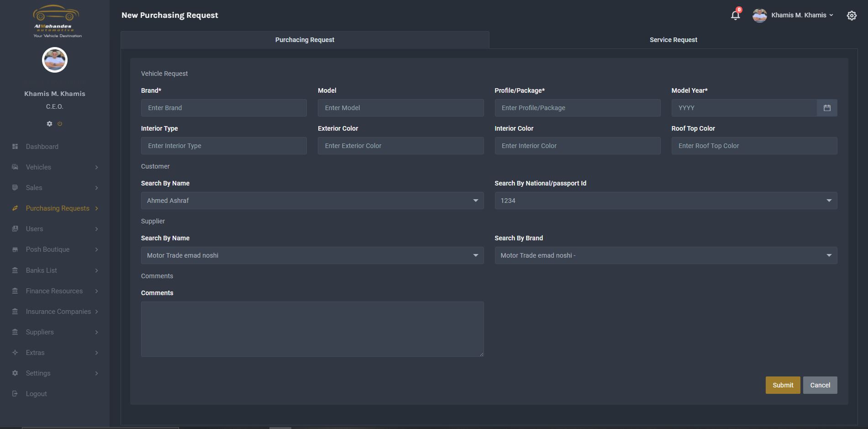Screen dimensions: 868x429
Task: Select Logout in the sidebar
Action: tap(37, 394)
